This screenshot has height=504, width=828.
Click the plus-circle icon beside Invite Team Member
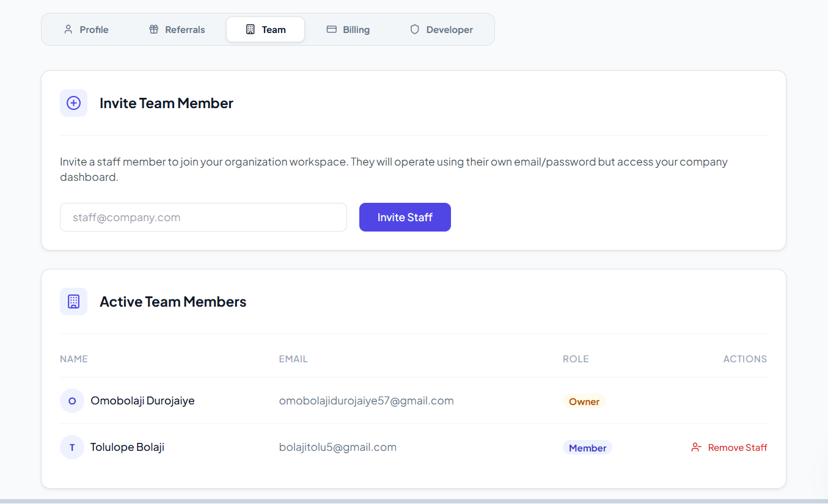click(x=73, y=103)
